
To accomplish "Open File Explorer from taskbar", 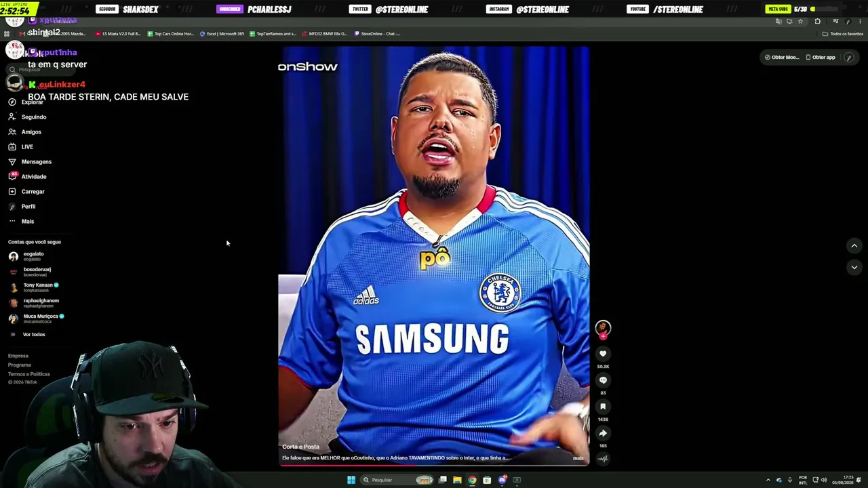I will tap(457, 480).
